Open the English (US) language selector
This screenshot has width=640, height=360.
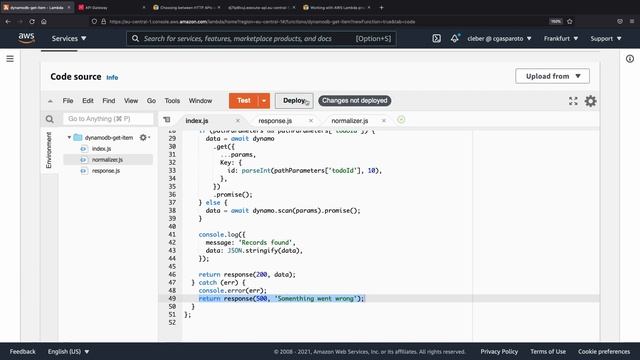pos(68,351)
